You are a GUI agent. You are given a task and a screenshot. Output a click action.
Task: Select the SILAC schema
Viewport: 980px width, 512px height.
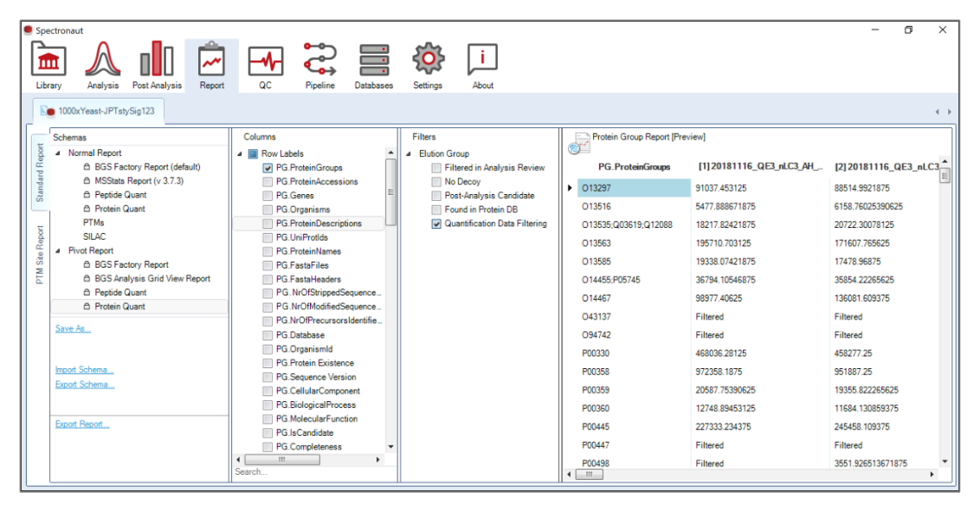[94, 237]
